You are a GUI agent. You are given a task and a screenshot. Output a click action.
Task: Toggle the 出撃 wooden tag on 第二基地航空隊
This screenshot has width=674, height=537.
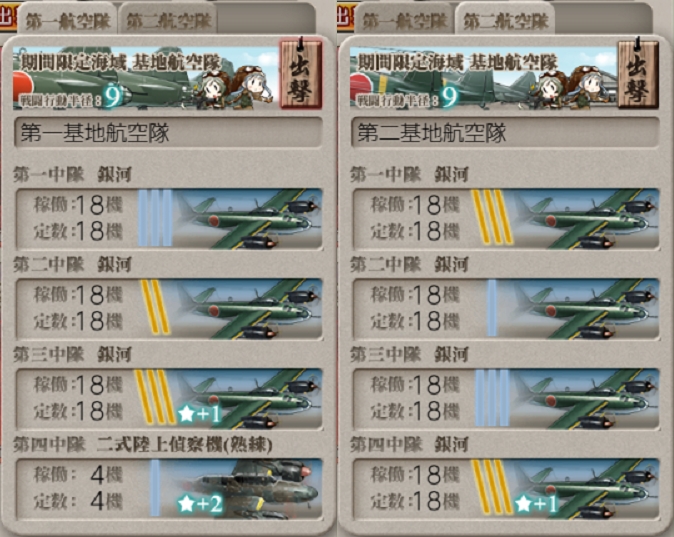pos(638,73)
